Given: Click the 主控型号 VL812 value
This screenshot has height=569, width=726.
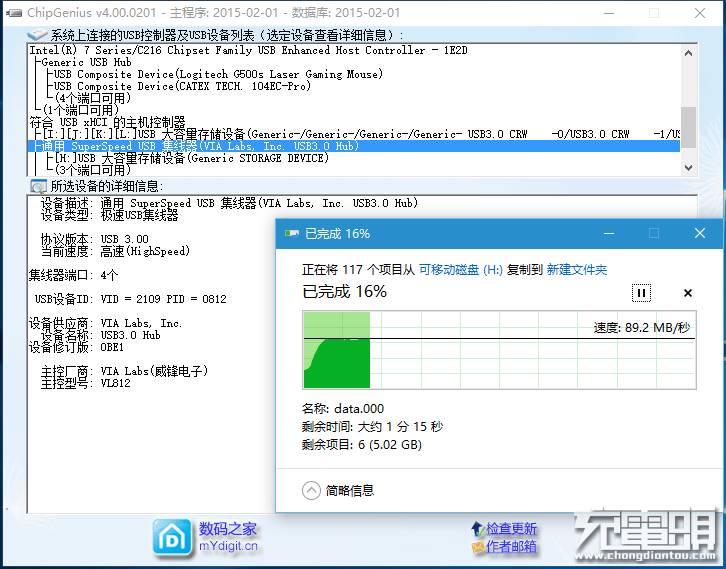Looking at the screenshot, I should [x=116, y=383].
